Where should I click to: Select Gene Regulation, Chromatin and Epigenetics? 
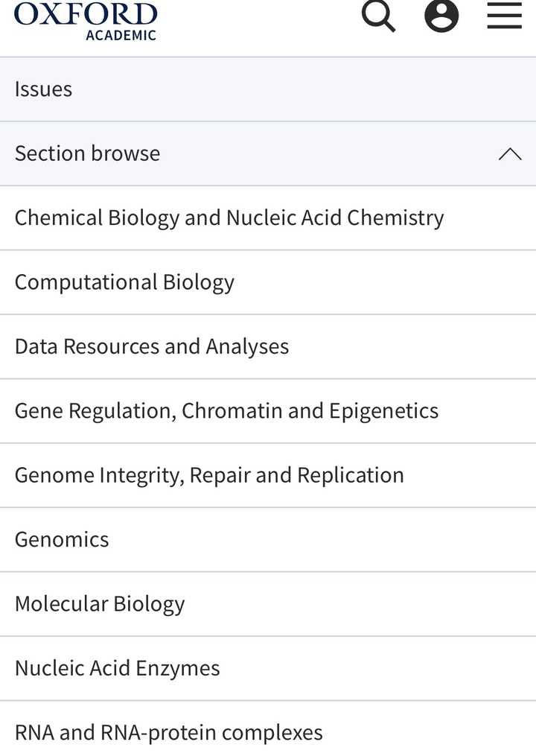(x=226, y=410)
